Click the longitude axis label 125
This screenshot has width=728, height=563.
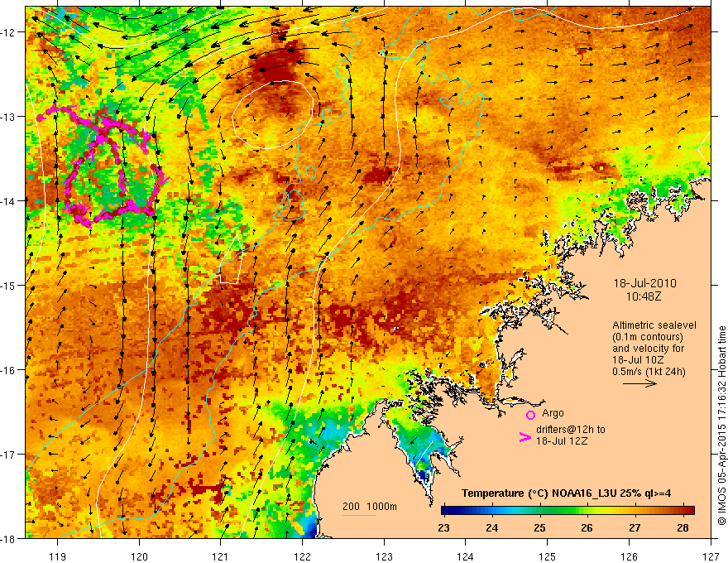point(548,556)
